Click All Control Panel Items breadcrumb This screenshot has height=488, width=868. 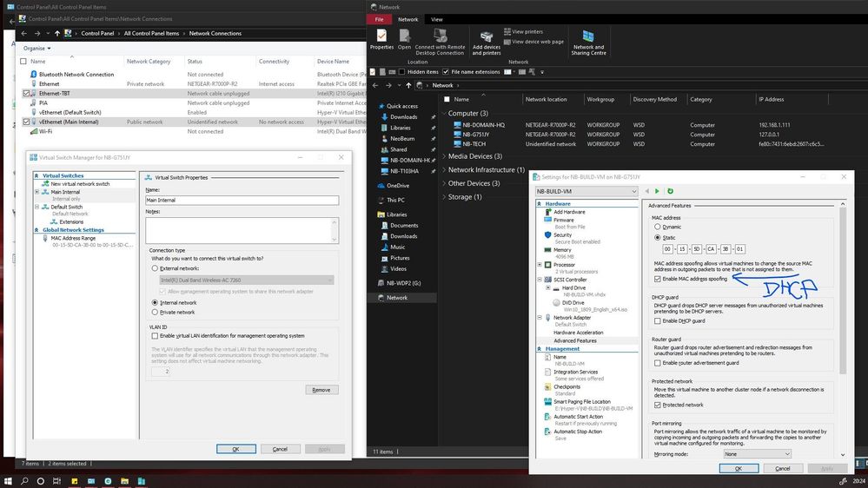[152, 33]
